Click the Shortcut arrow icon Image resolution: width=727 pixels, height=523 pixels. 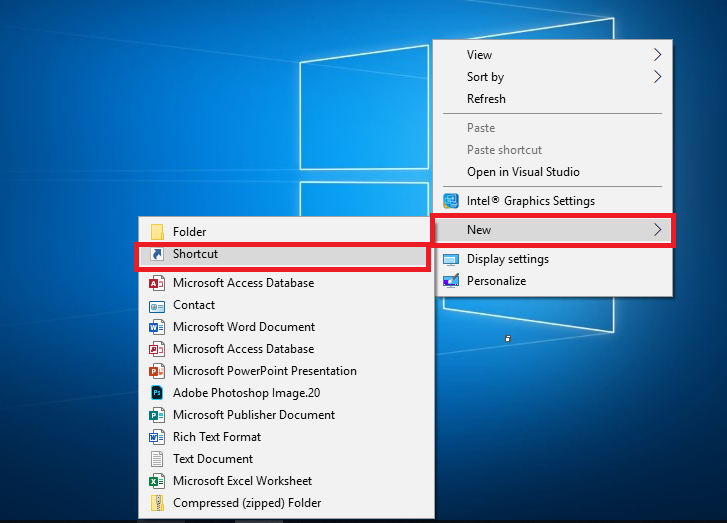click(x=157, y=254)
